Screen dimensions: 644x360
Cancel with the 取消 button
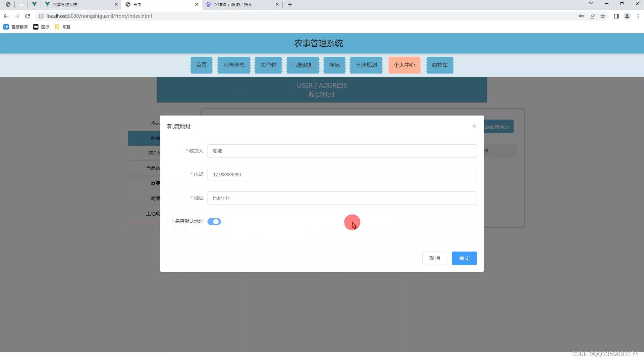click(435, 258)
